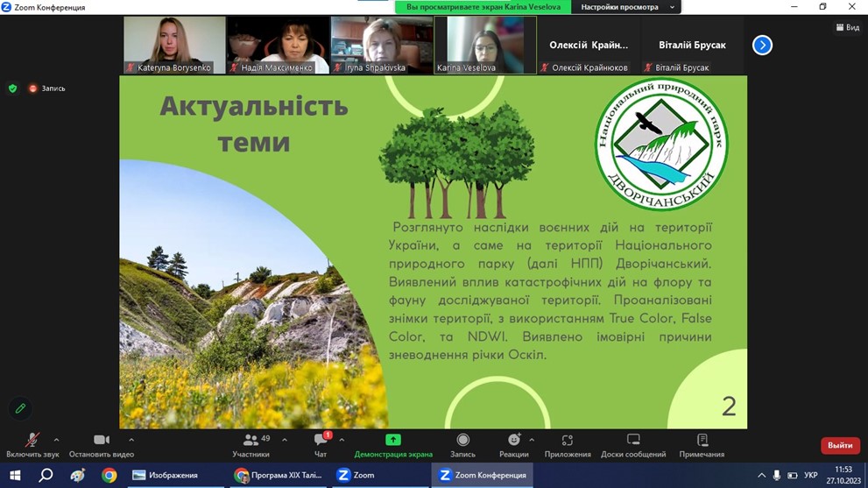Viewport: 868px width, 488px height.
Task: Open the Apps (Приложения) panel
Action: [567, 444]
